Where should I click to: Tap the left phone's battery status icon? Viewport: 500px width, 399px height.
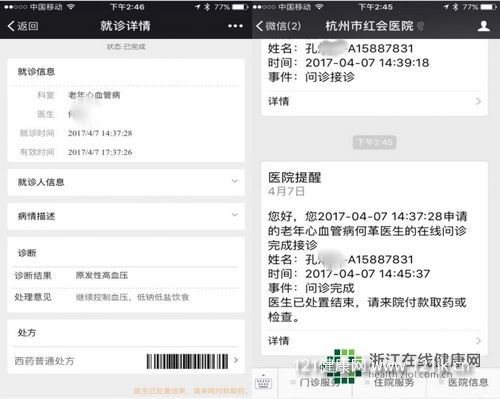(240, 7)
